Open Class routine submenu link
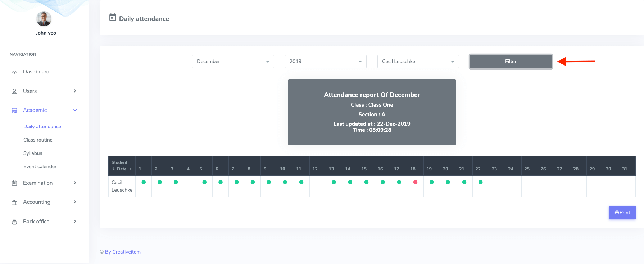 tap(38, 140)
